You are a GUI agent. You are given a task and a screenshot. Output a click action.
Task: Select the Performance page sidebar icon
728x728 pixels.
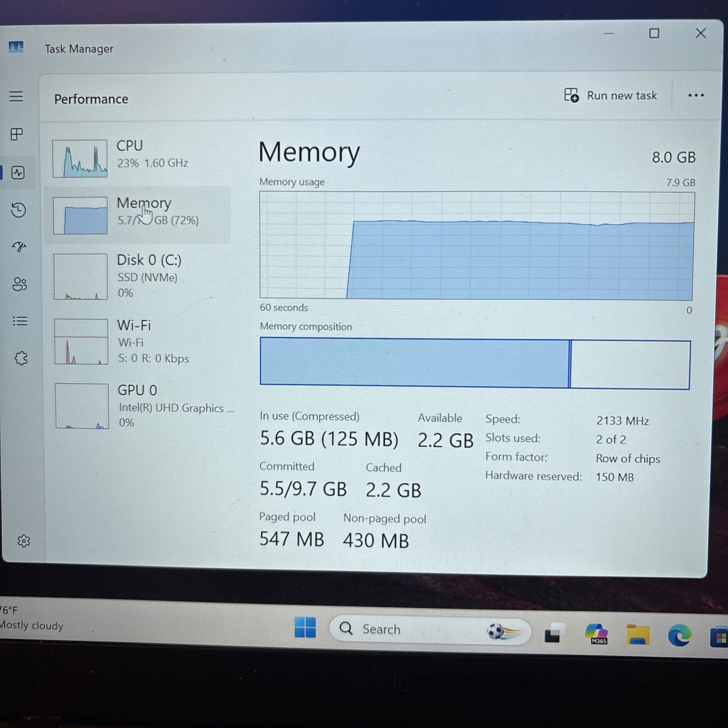coord(18,173)
